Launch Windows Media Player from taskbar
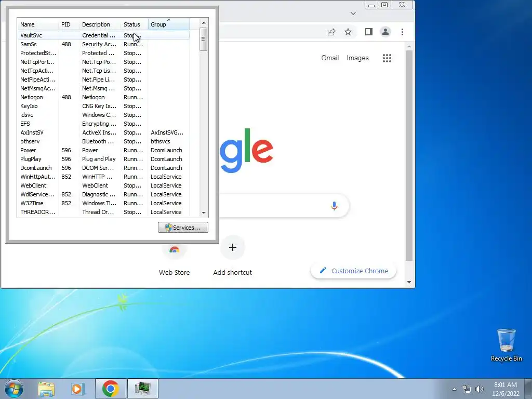The width and height of the screenshot is (532, 399). 77,389
